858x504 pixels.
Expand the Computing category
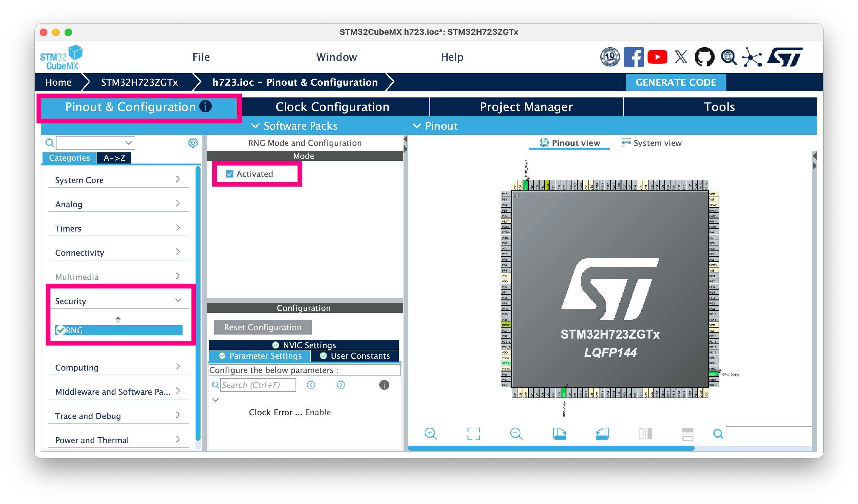[x=119, y=367]
